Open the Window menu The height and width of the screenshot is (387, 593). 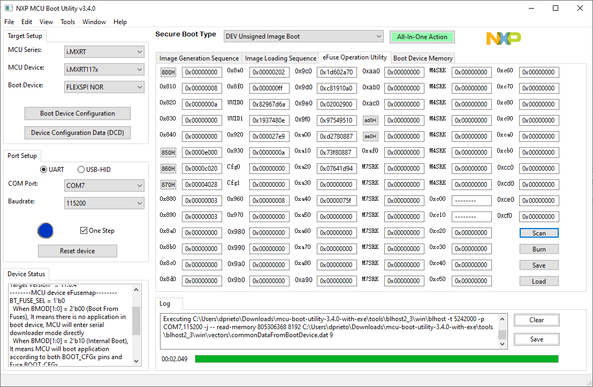pos(94,22)
